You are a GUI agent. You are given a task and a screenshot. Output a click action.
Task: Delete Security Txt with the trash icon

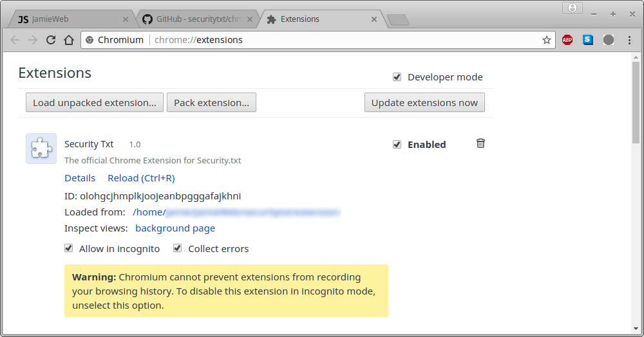pyautogui.click(x=480, y=143)
